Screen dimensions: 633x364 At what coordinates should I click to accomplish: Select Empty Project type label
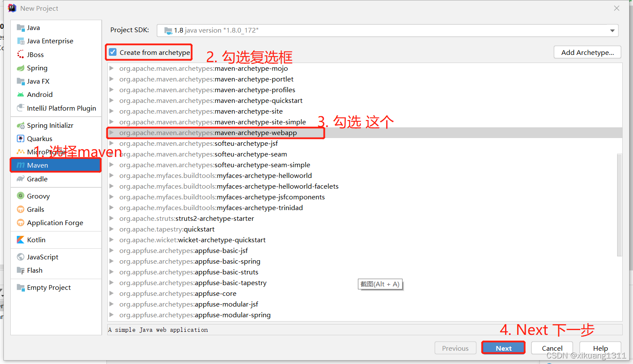point(49,287)
